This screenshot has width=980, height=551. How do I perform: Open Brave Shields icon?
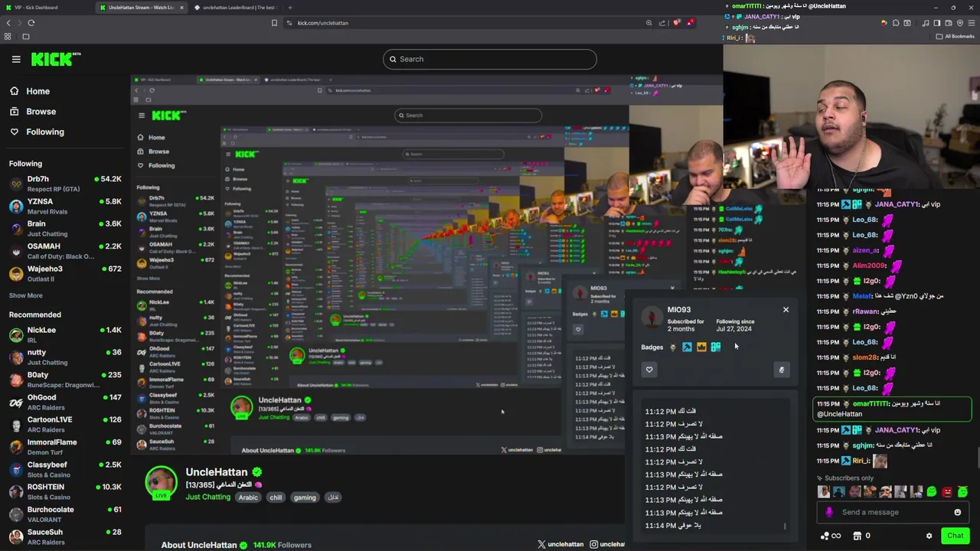click(x=676, y=23)
